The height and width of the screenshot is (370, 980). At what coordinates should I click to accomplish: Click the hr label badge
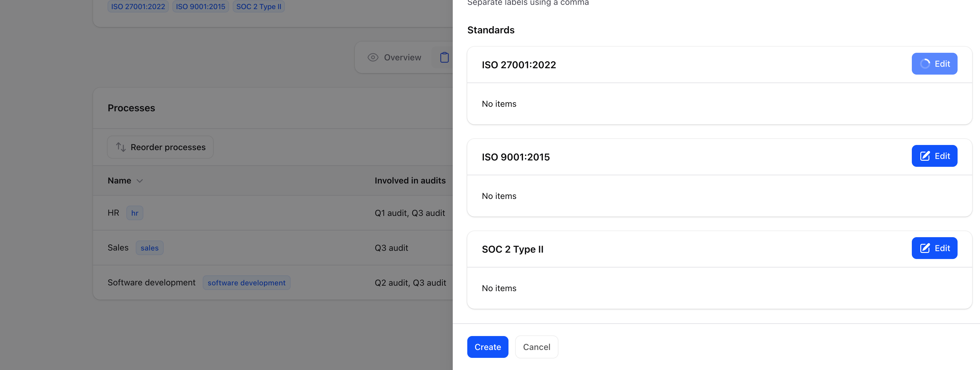pos(135,213)
